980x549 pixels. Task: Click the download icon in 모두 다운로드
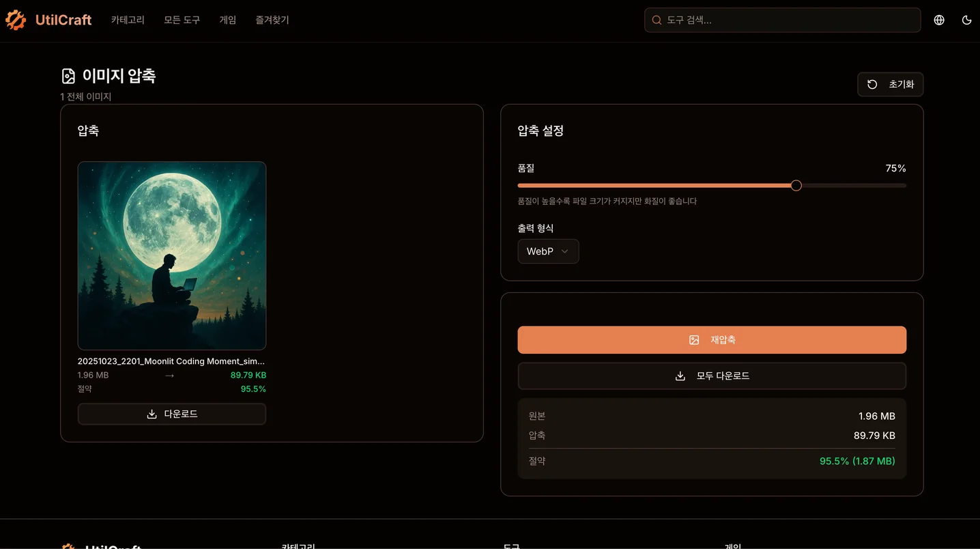click(x=680, y=376)
